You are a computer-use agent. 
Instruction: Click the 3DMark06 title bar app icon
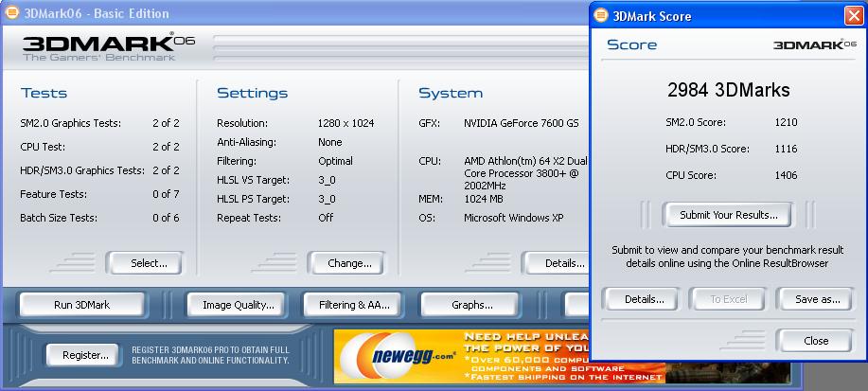point(11,13)
